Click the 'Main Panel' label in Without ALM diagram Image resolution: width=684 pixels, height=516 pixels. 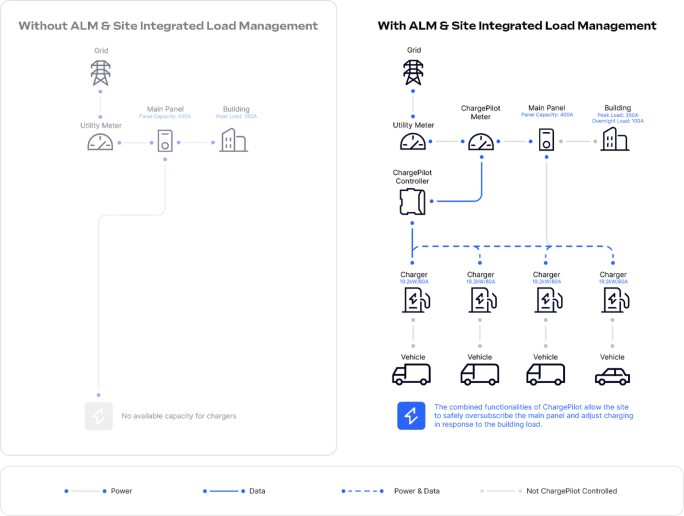click(165, 109)
